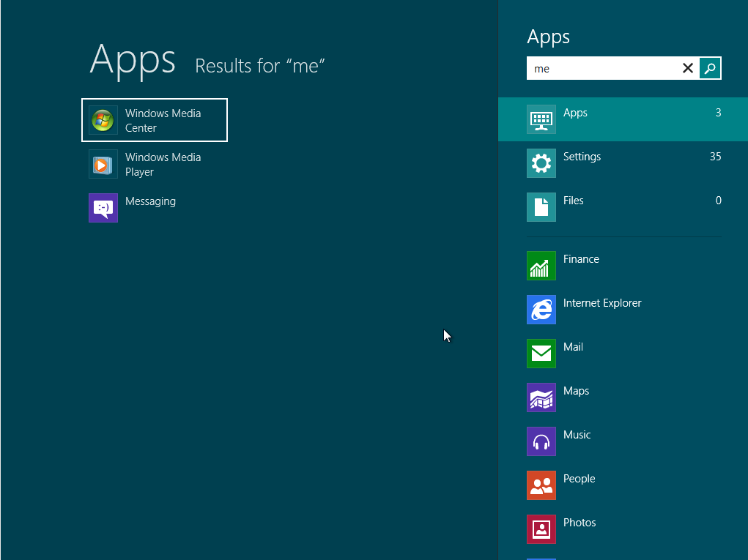Filter results by Files category label

[x=573, y=201]
